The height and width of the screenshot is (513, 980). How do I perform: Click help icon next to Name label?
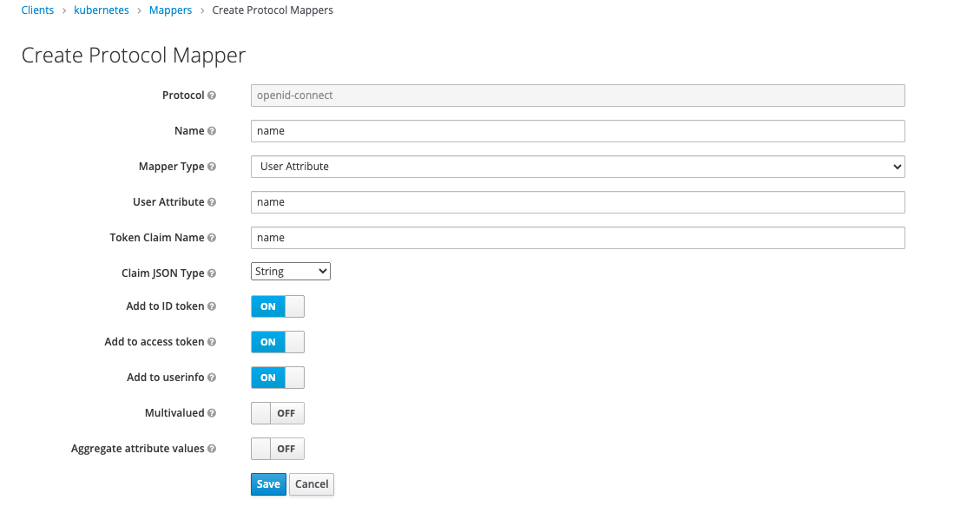coord(212,131)
